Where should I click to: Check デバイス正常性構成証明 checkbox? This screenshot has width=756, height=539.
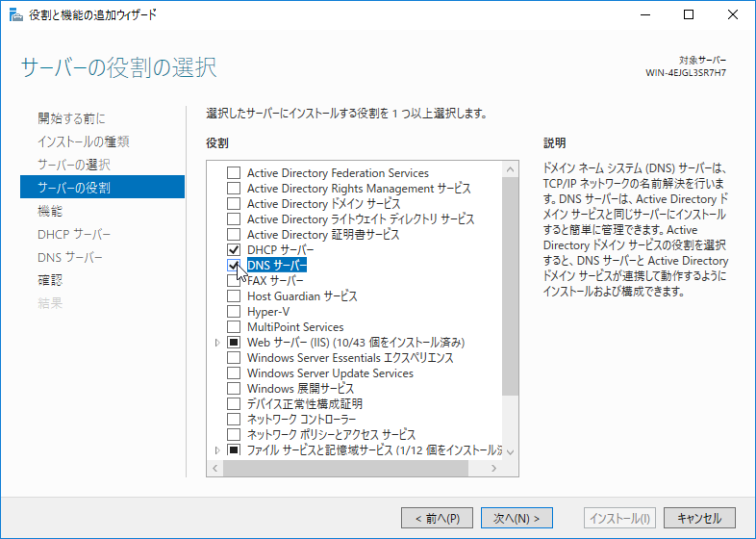point(234,404)
